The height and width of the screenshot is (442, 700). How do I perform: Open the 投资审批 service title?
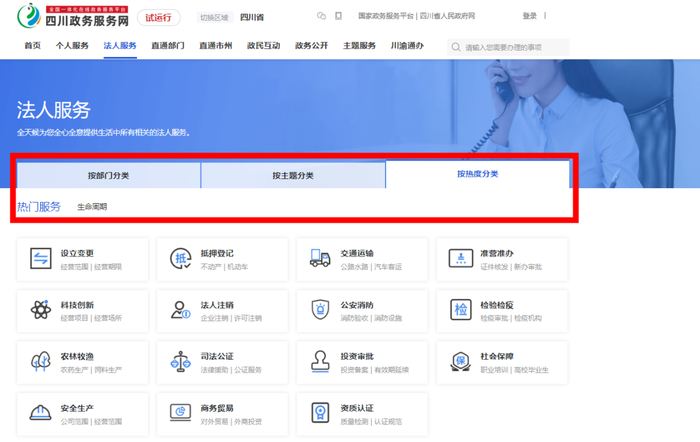point(357,356)
